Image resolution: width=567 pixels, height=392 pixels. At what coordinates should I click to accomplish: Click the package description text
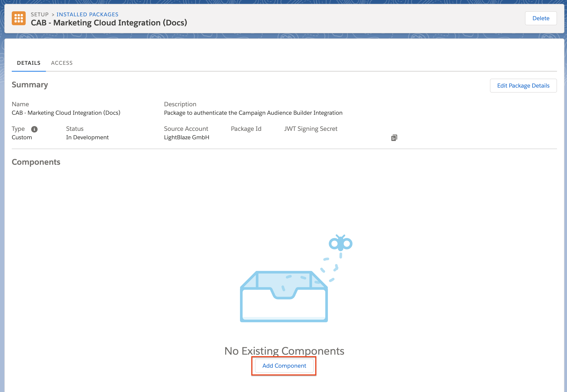[x=253, y=113]
